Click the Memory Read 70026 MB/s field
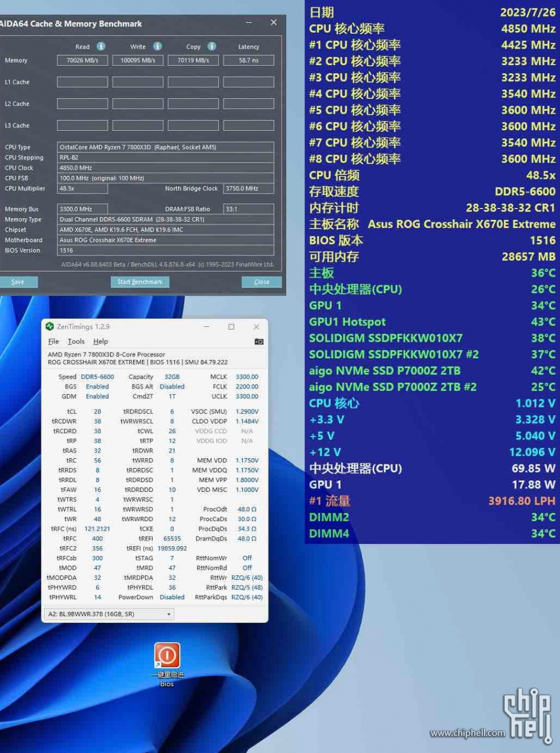Screen dimensions: 560x753 point(82,60)
